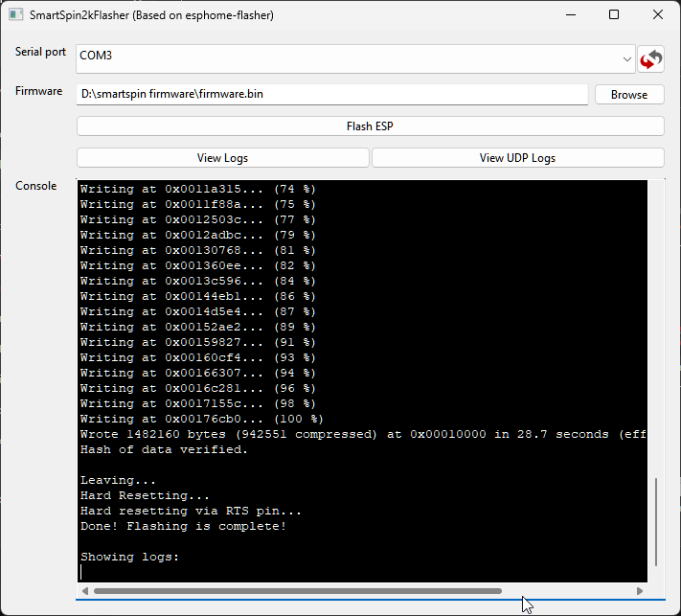
Task: Click the '(100 %)' writing progress line
Action: (202, 419)
